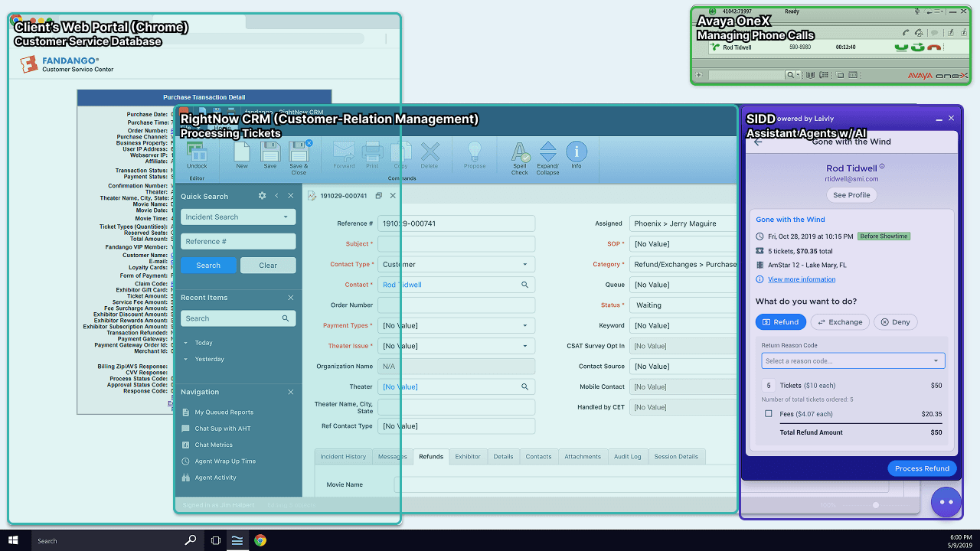The width and height of the screenshot is (980, 551).
Task: Hold the Rod Tidwell call in Avaya
Action: click(901, 47)
